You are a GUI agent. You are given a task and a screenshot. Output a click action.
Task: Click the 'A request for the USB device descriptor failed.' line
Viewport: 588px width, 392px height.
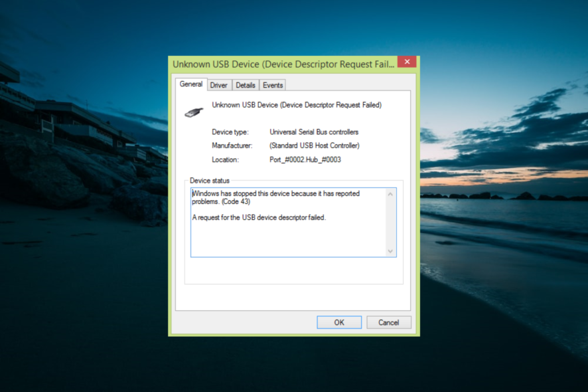259,217
